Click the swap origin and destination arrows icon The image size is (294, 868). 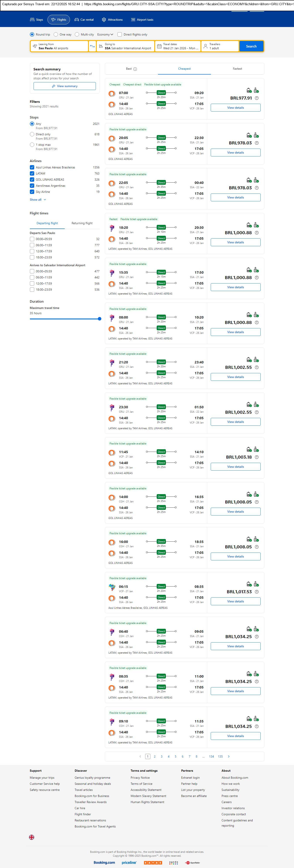point(92,46)
